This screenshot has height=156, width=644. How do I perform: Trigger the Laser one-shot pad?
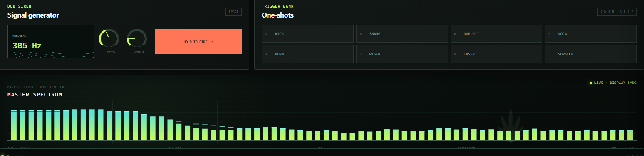coord(496,54)
